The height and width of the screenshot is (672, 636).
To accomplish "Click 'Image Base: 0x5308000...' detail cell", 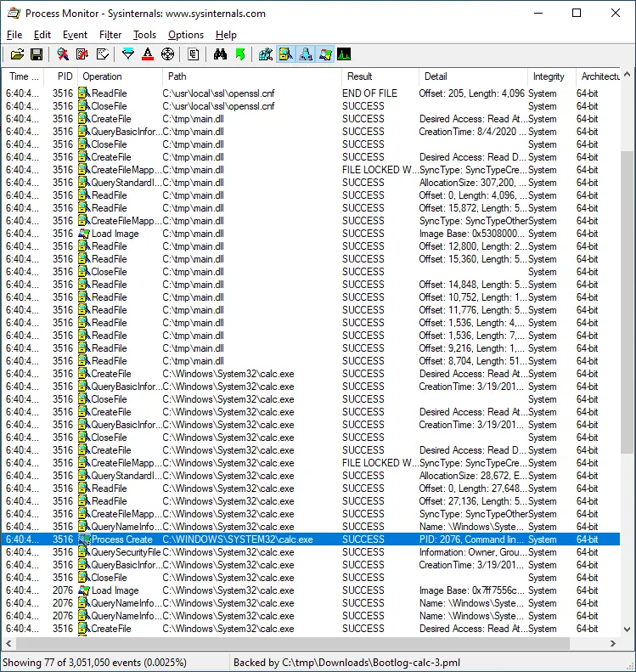I will (472, 234).
